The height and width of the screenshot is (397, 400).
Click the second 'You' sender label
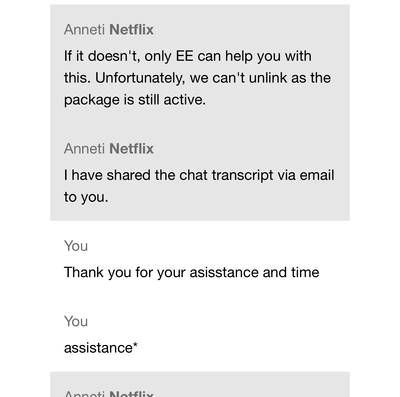tap(76, 322)
